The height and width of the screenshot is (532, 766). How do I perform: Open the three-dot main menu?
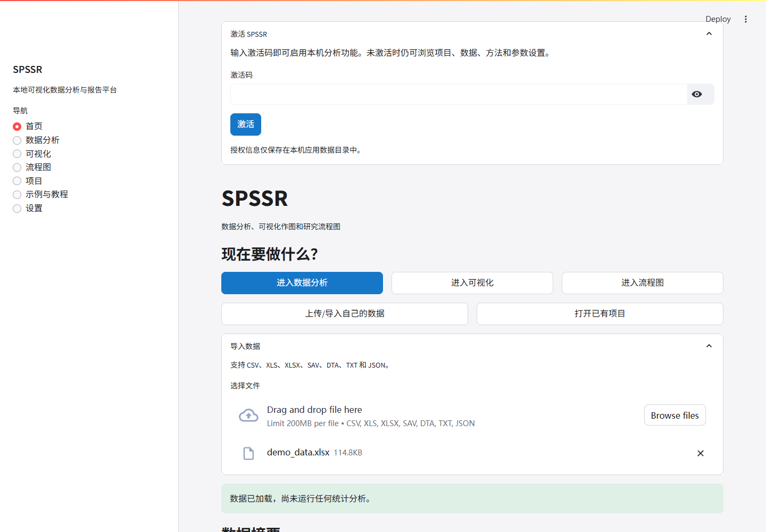(746, 19)
